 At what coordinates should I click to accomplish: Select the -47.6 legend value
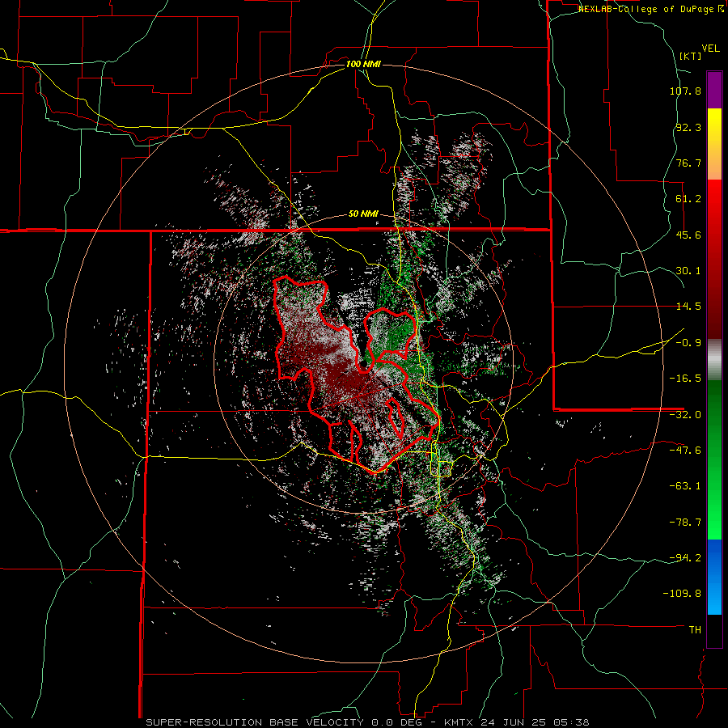coord(685,451)
